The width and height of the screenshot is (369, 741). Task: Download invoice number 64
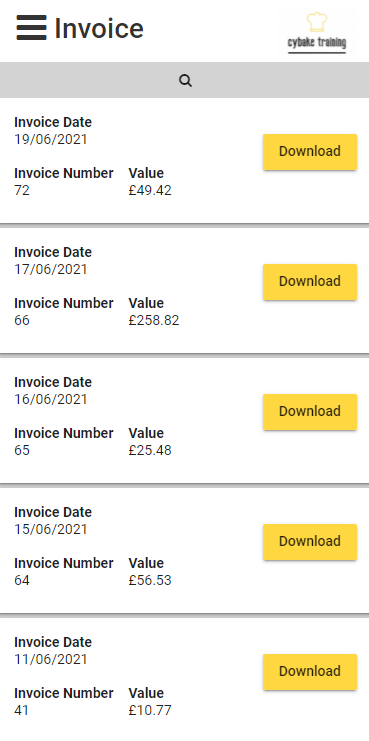[310, 542]
